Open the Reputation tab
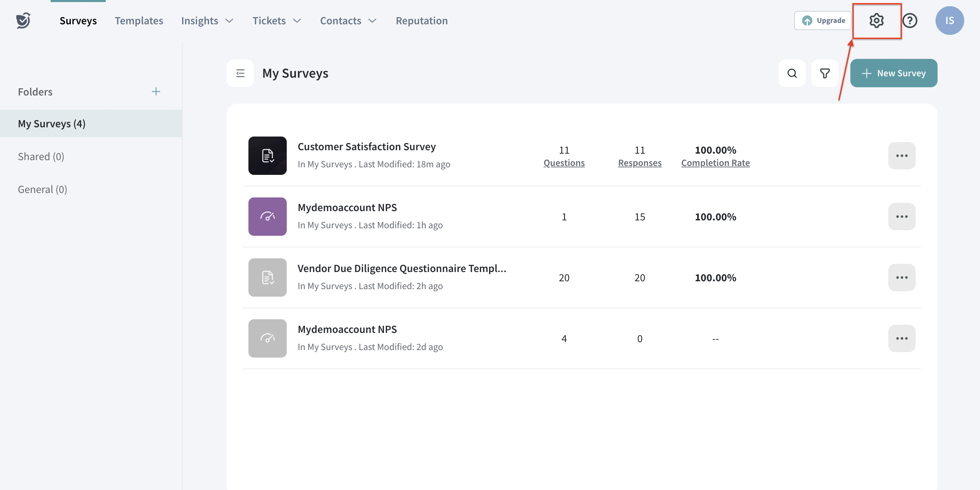Image resolution: width=980 pixels, height=490 pixels. [x=422, y=21]
